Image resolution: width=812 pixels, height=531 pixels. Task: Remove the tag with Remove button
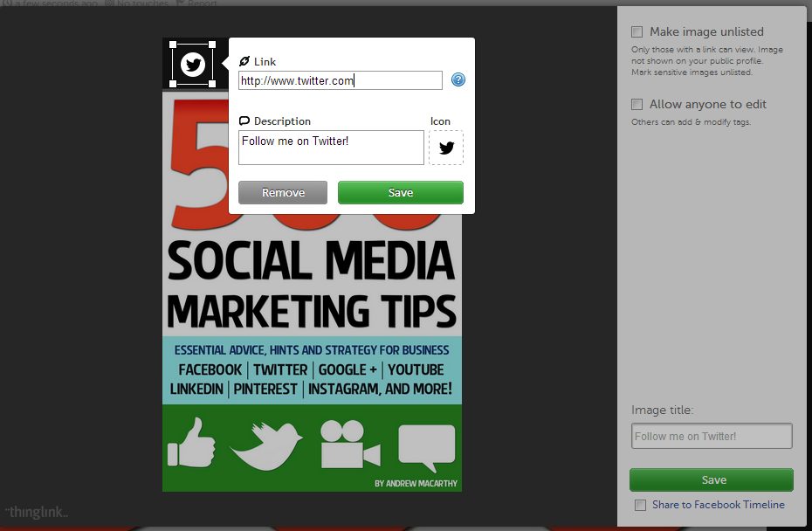pos(283,193)
